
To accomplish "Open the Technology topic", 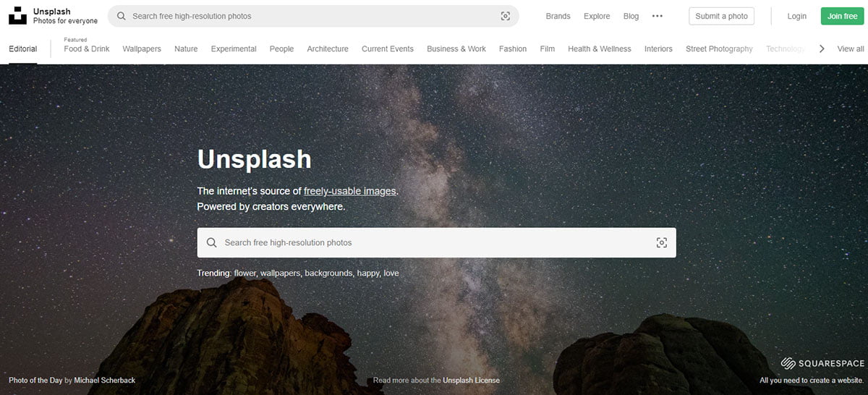I will click(786, 49).
